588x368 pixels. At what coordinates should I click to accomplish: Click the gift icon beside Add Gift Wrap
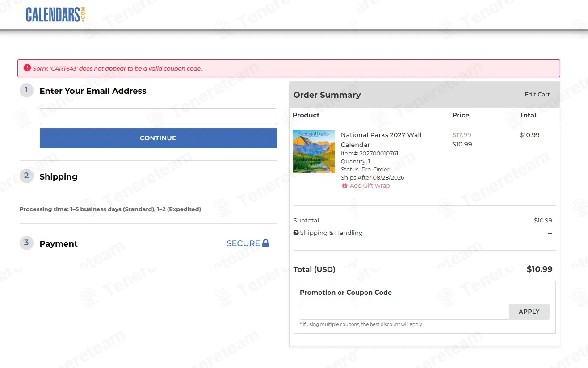[x=344, y=186]
